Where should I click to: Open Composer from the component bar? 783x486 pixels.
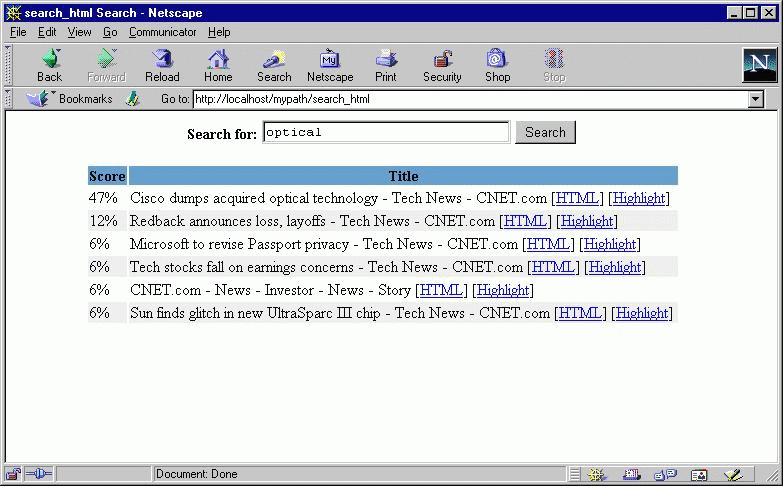733,474
